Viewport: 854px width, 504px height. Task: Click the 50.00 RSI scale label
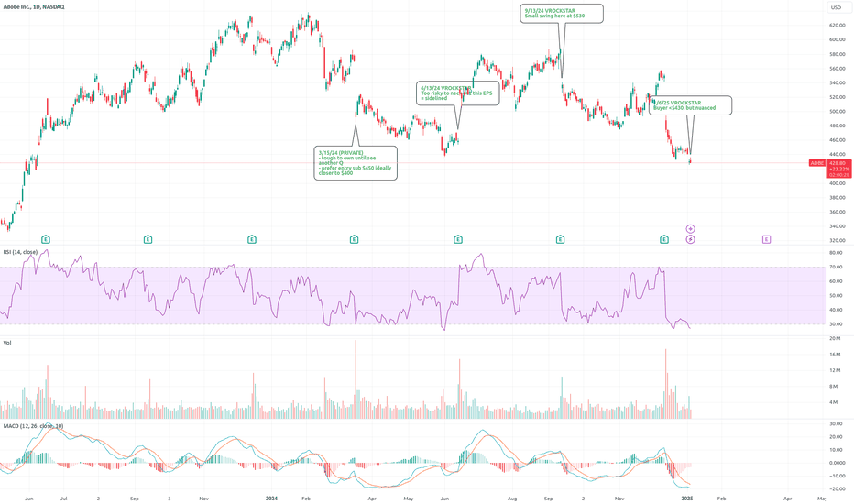[836, 296]
